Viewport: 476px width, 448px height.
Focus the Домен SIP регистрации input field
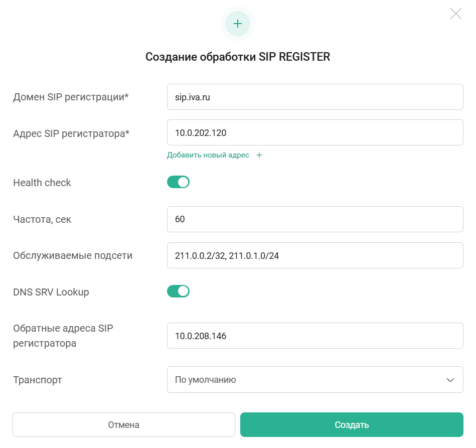coord(314,97)
